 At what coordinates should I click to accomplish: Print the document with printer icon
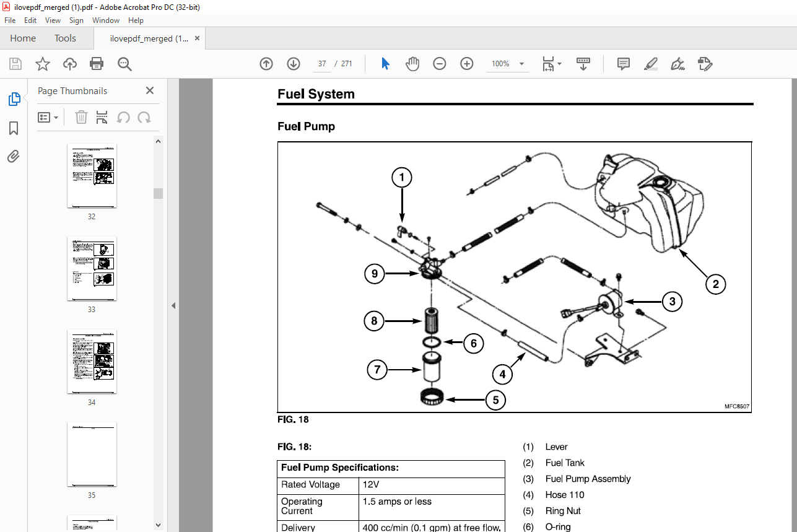[97, 64]
